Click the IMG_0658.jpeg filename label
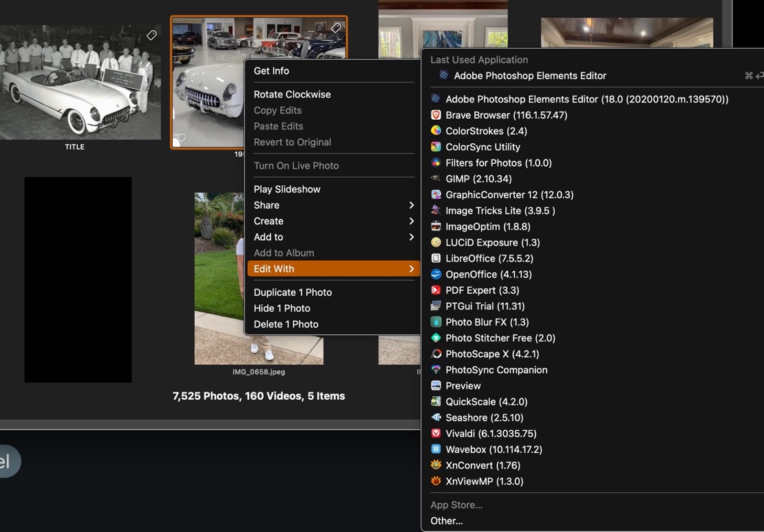764x532 pixels. click(259, 372)
